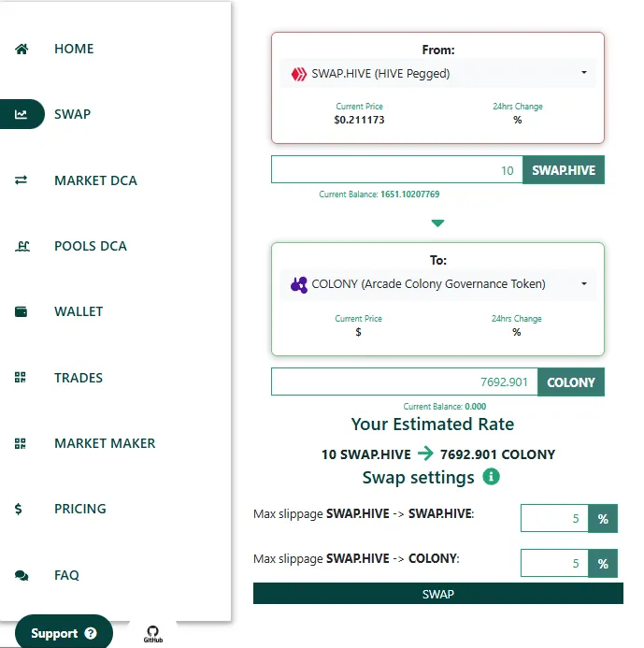Click the % label for COLONY slippage

(x=603, y=563)
